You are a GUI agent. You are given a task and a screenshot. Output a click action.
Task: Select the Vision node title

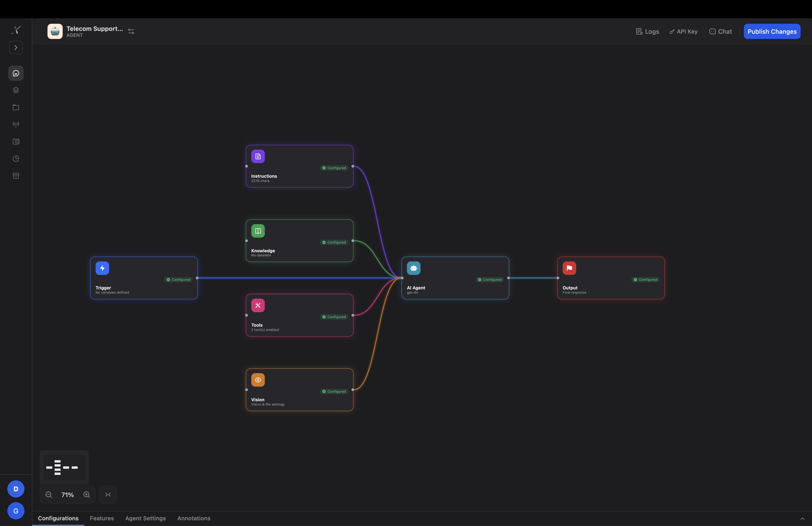(258, 400)
